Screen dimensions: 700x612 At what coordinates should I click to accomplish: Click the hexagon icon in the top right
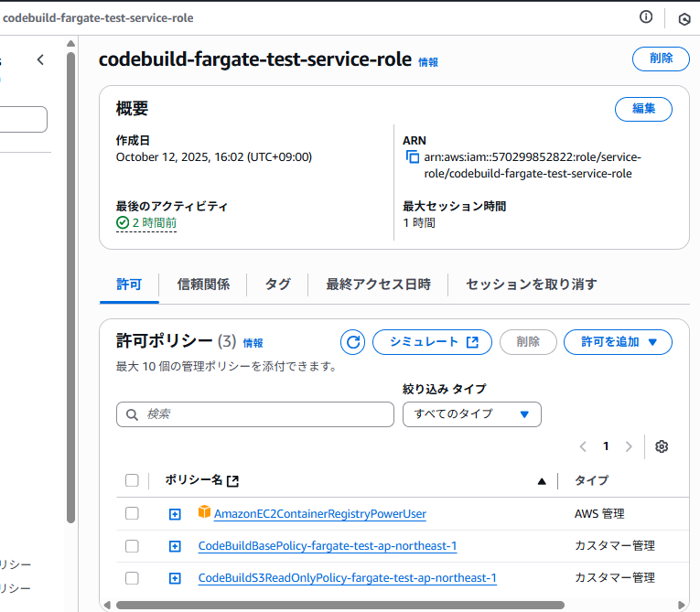pos(684,18)
